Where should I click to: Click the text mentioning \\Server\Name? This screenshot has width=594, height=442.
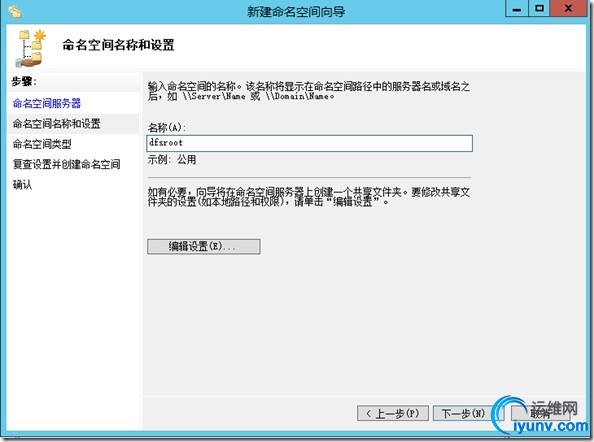308,91
